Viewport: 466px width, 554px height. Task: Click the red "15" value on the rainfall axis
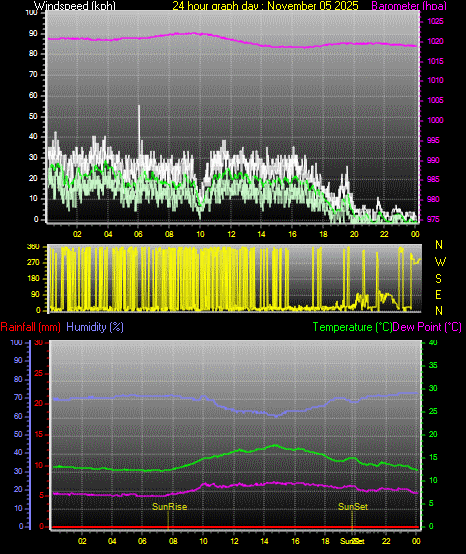point(39,435)
